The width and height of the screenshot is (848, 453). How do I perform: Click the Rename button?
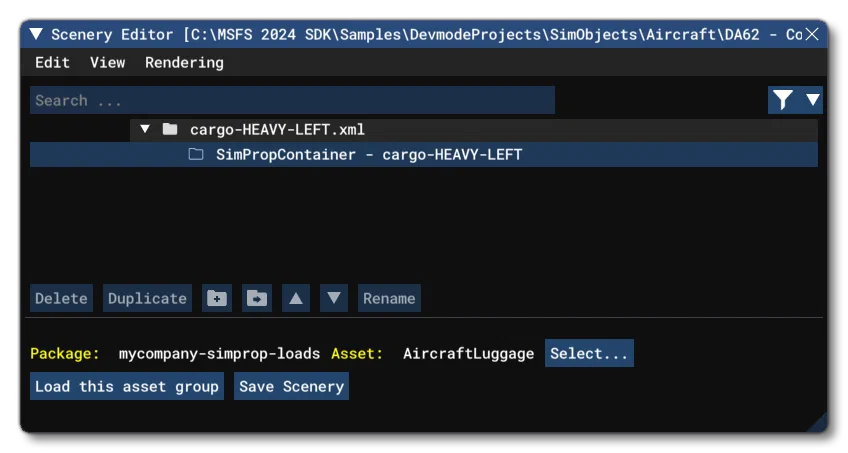point(389,298)
